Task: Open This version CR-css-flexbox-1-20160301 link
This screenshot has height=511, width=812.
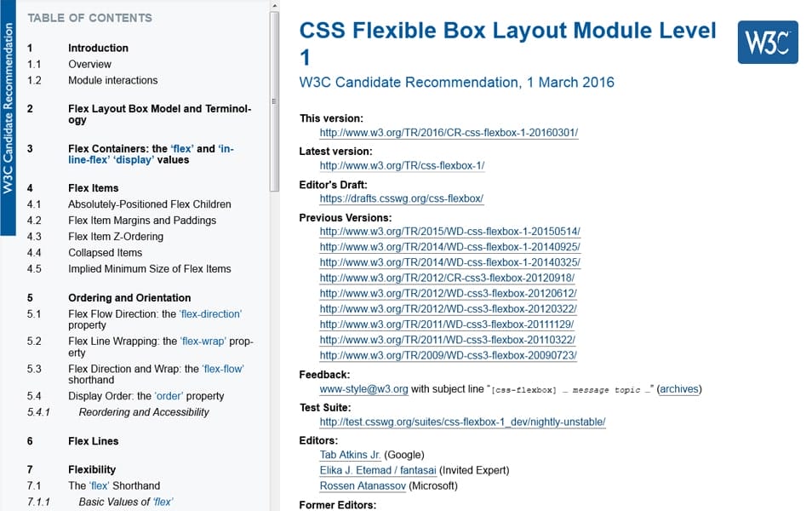Action: click(449, 133)
